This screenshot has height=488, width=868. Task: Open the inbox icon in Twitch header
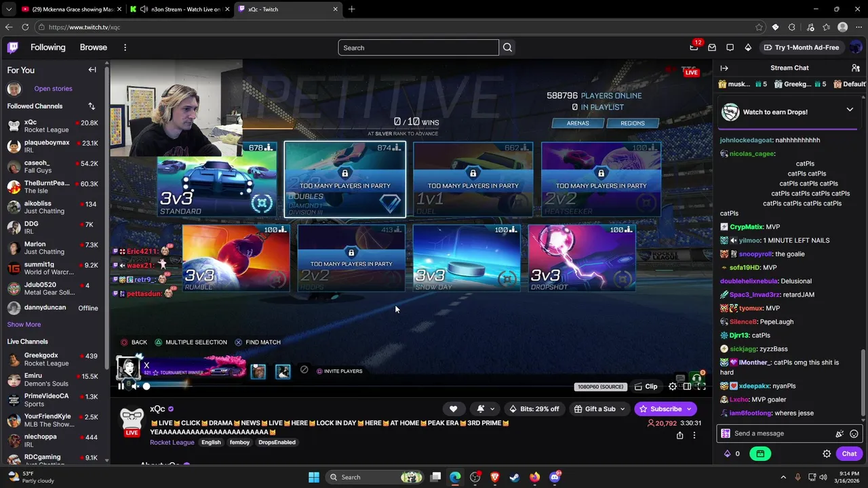click(x=712, y=47)
